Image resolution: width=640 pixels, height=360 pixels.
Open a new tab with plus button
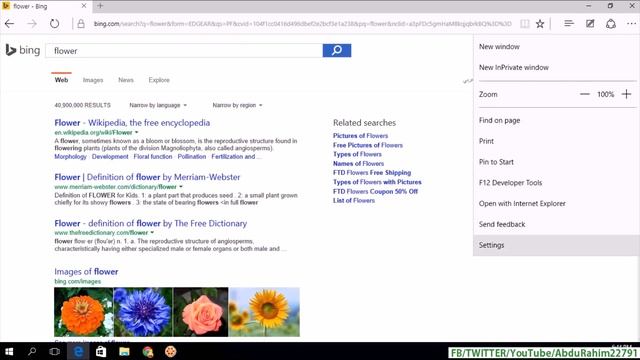100,6
